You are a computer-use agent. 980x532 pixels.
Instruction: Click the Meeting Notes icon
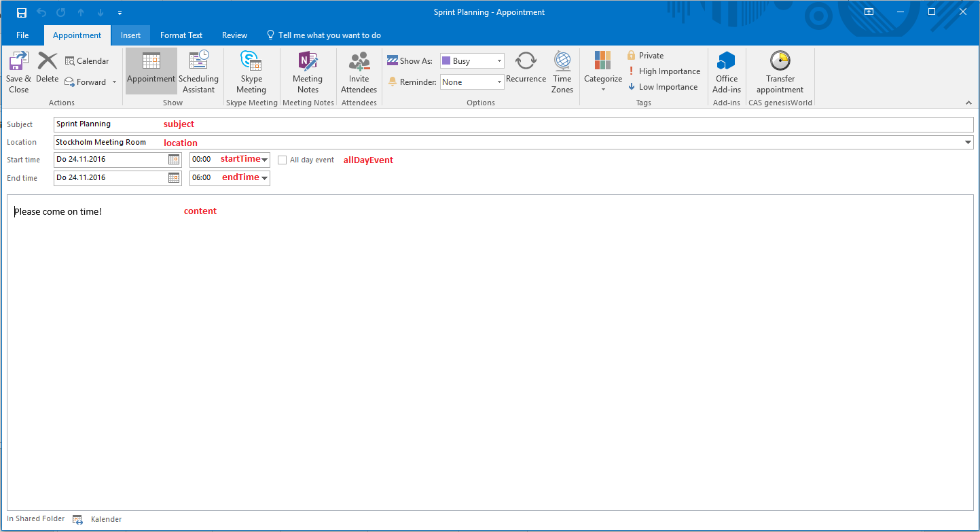click(308, 71)
